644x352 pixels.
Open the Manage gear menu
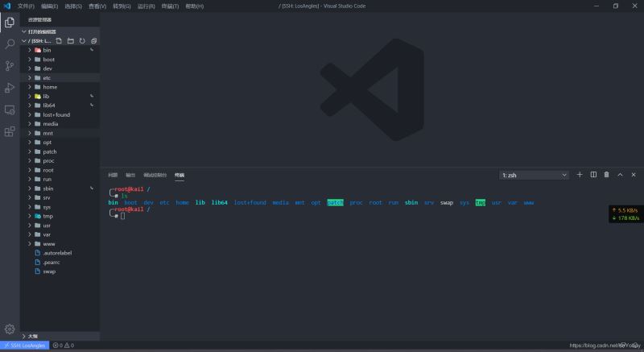(10, 329)
